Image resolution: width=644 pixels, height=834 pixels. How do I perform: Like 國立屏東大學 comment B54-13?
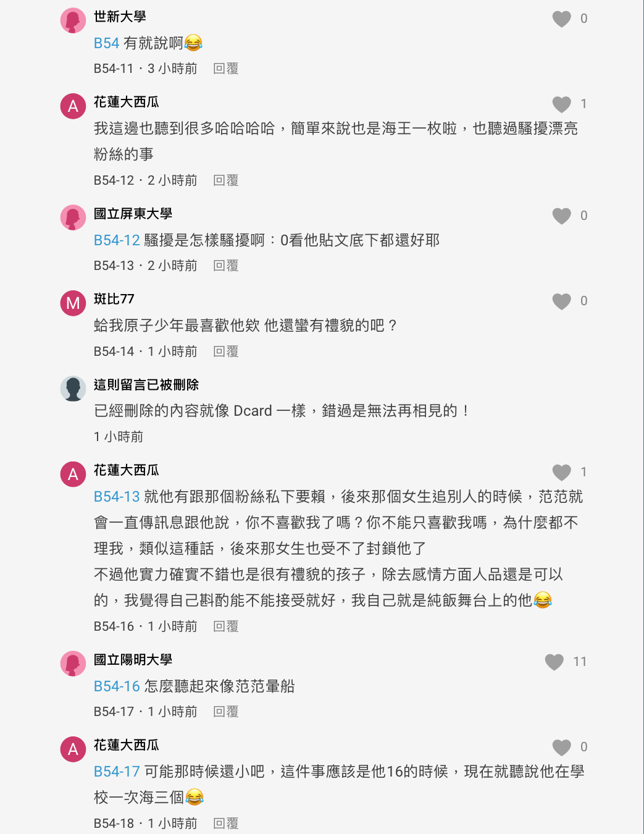tap(561, 216)
